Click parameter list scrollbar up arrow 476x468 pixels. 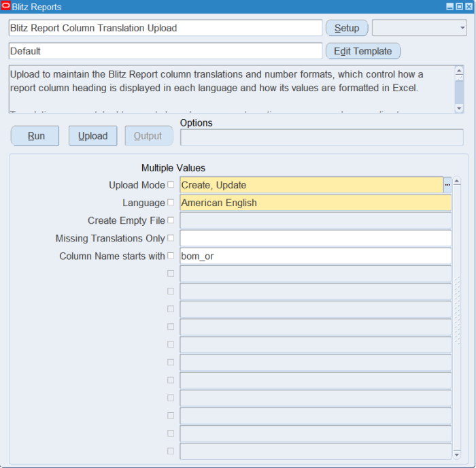click(457, 182)
